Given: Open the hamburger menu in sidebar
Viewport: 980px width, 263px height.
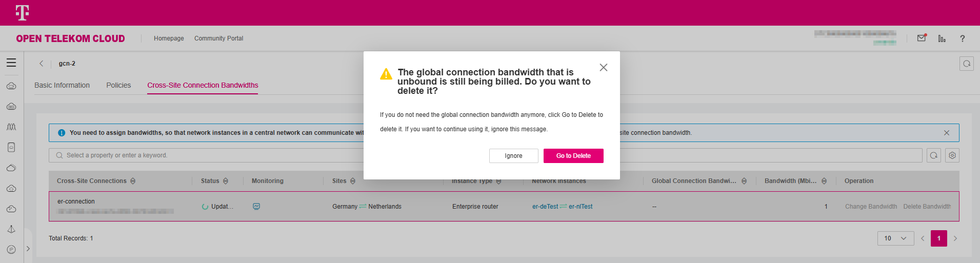Looking at the screenshot, I should (x=11, y=63).
